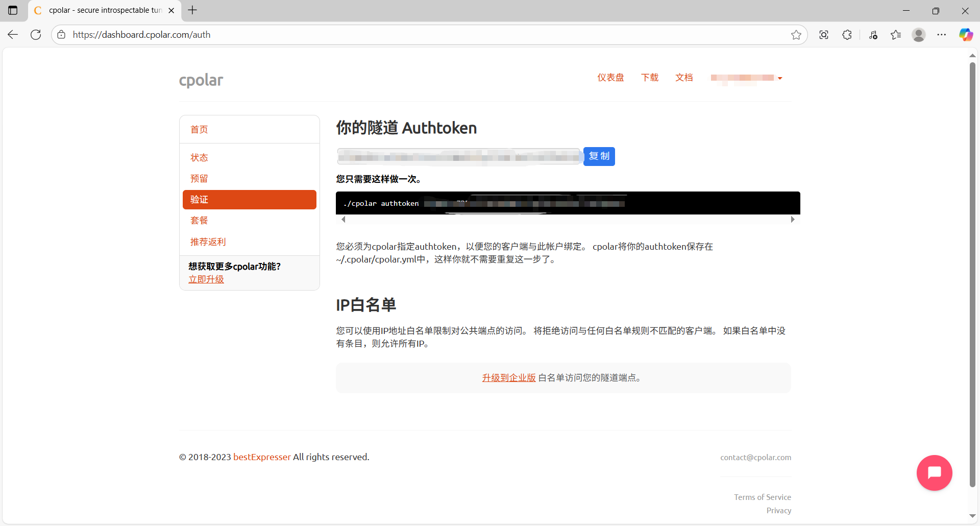
Task: Copy authtoken with 复制 button
Action: tap(599, 156)
